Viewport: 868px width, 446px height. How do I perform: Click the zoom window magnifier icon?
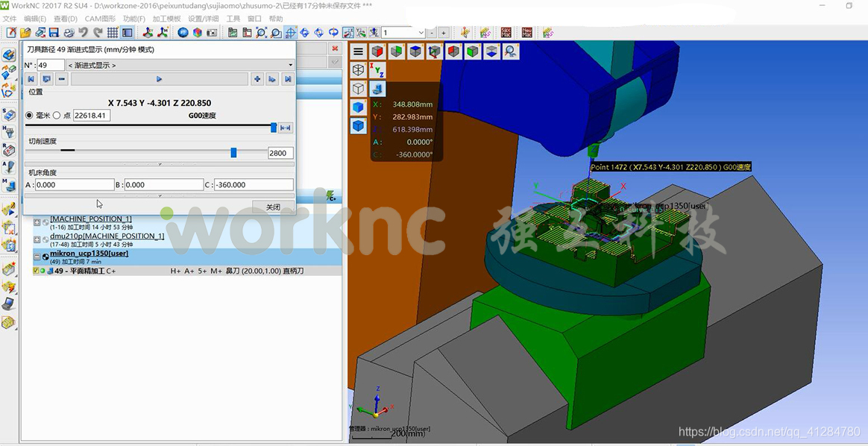click(x=276, y=33)
